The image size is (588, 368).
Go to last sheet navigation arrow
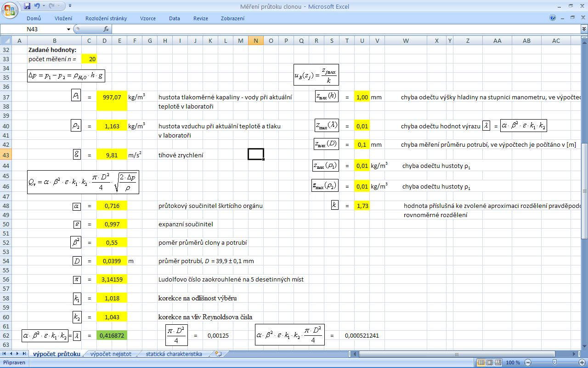pos(24,354)
